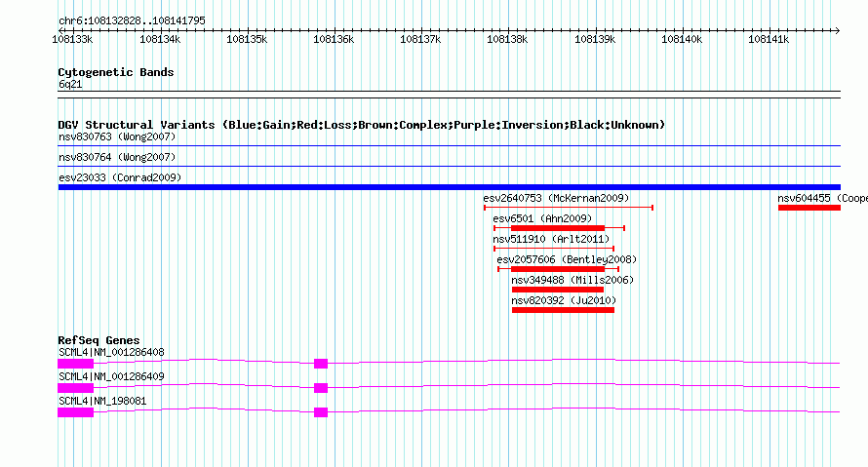Image resolution: width=868 pixels, height=467 pixels.
Task: Click the chr6:108132828..108141795 coordinate label
Action: [132, 20]
